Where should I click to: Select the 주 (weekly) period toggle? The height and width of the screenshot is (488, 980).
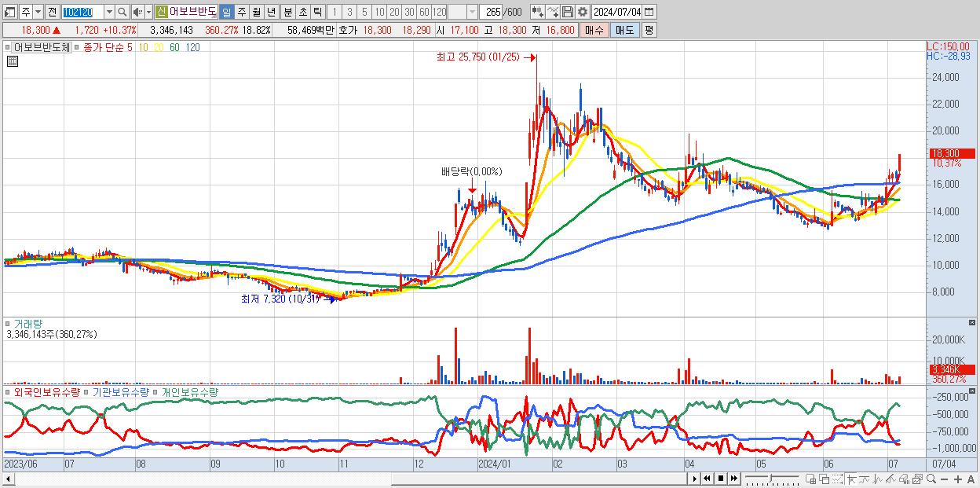(242, 13)
